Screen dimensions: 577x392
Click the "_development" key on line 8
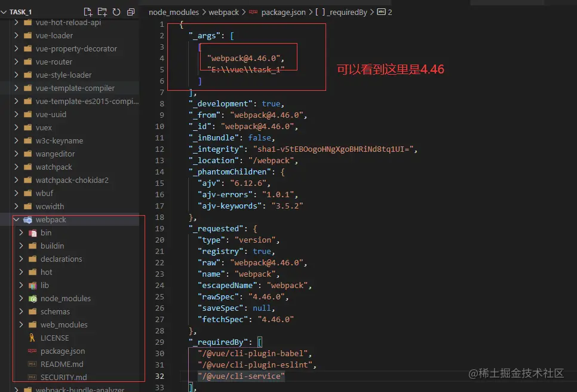coord(220,104)
